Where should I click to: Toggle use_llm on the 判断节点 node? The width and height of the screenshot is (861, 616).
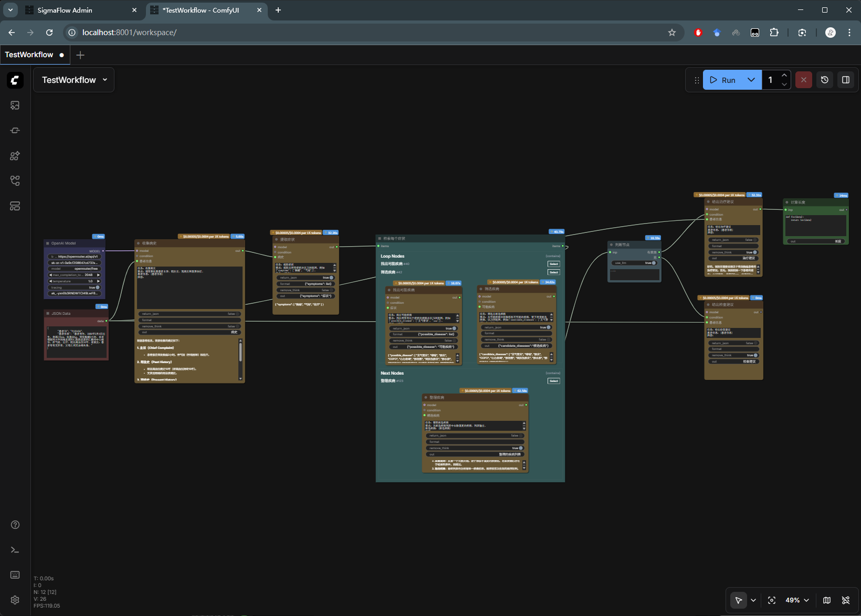[x=654, y=262]
